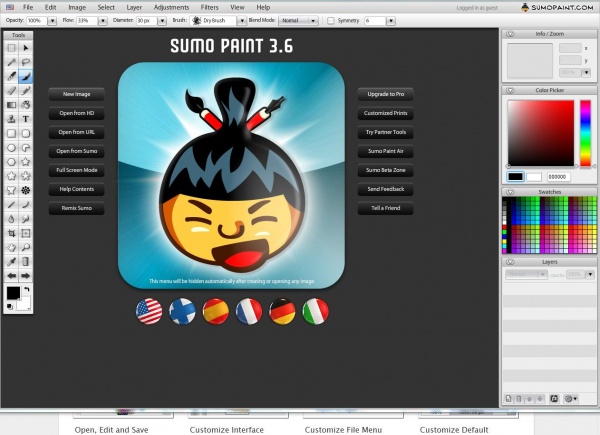
Task: Select the Rounded Rectangle shape tool
Action: [26, 134]
